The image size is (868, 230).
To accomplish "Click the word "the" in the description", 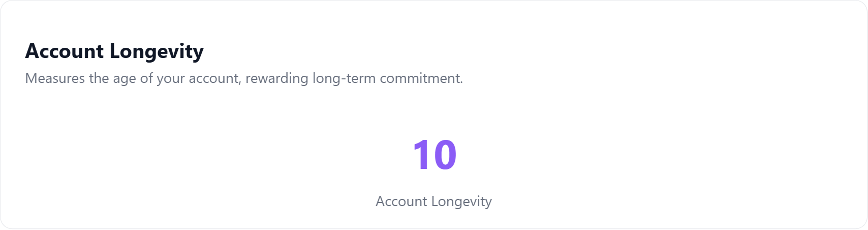I will (x=99, y=78).
